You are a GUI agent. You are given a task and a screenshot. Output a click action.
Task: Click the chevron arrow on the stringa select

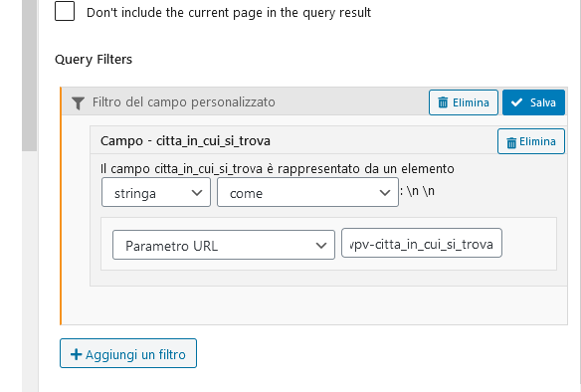tap(197, 193)
